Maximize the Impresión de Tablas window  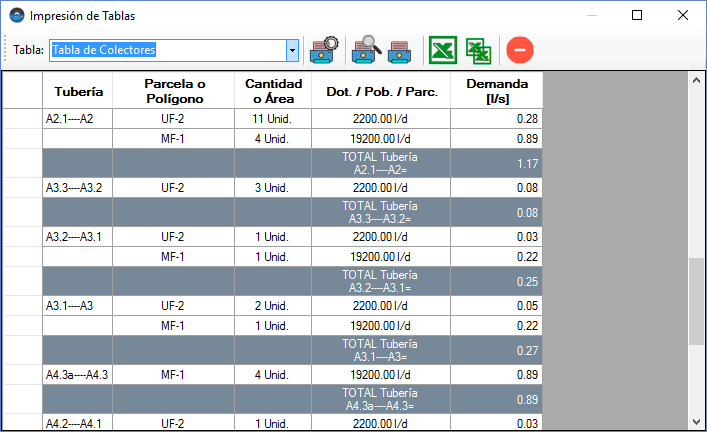tap(637, 15)
